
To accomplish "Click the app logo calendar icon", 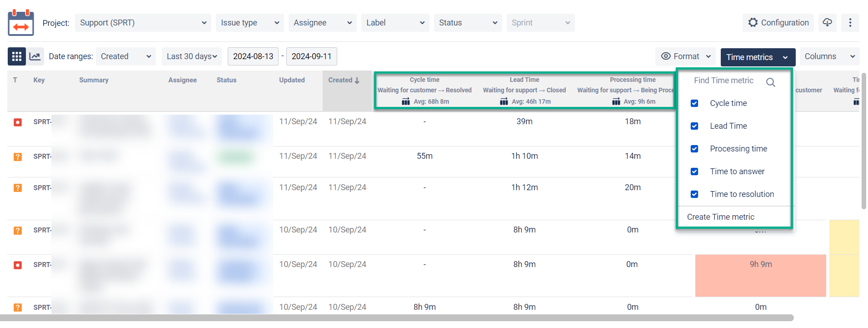I will pyautogui.click(x=21, y=22).
